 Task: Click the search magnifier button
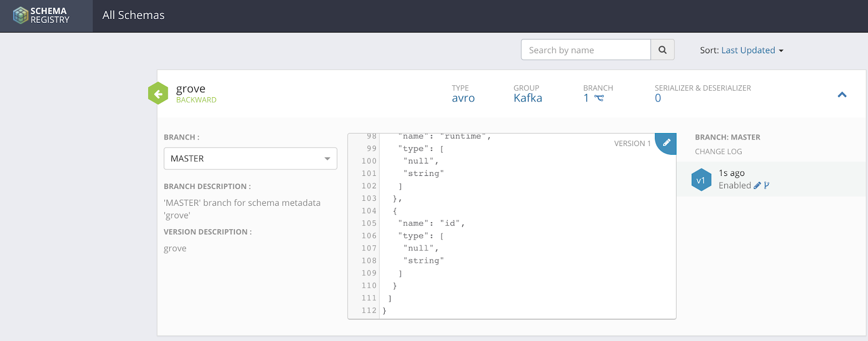click(x=662, y=50)
